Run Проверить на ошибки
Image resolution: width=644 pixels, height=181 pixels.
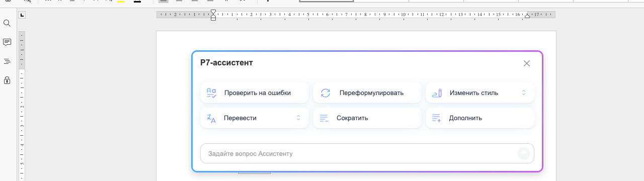(x=255, y=93)
